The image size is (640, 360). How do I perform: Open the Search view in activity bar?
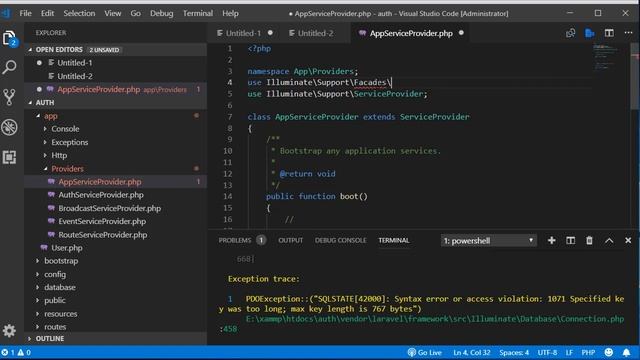pyautogui.click(x=9, y=67)
